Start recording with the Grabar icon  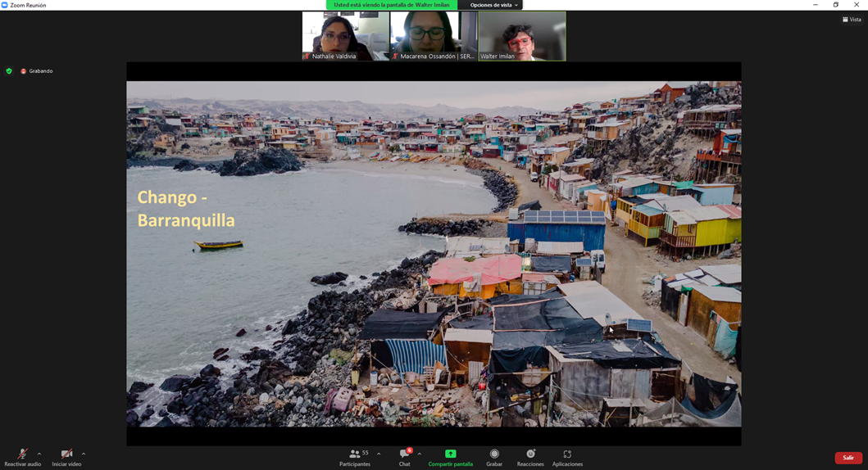(494, 454)
